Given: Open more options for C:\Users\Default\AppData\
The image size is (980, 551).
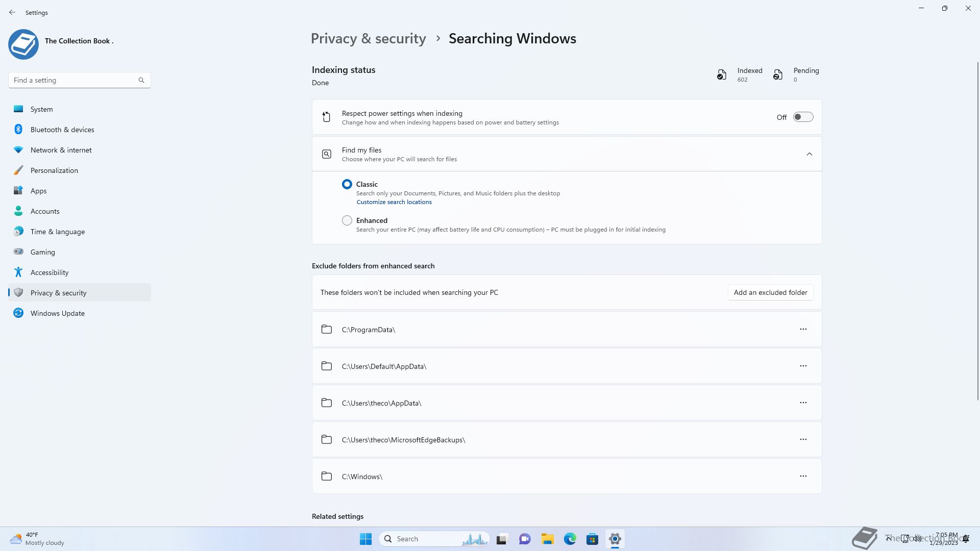Looking at the screenshot, I should 803,366.
